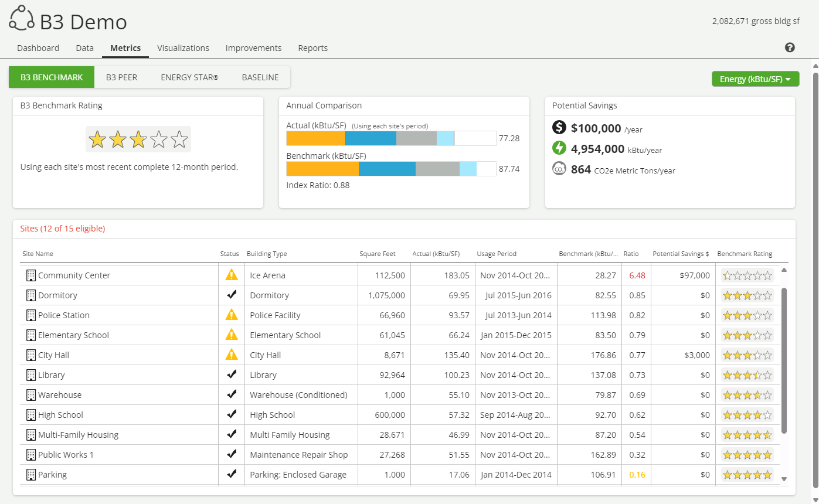Open the Energy (kBtu/SF) dropdown

[755, 79]
